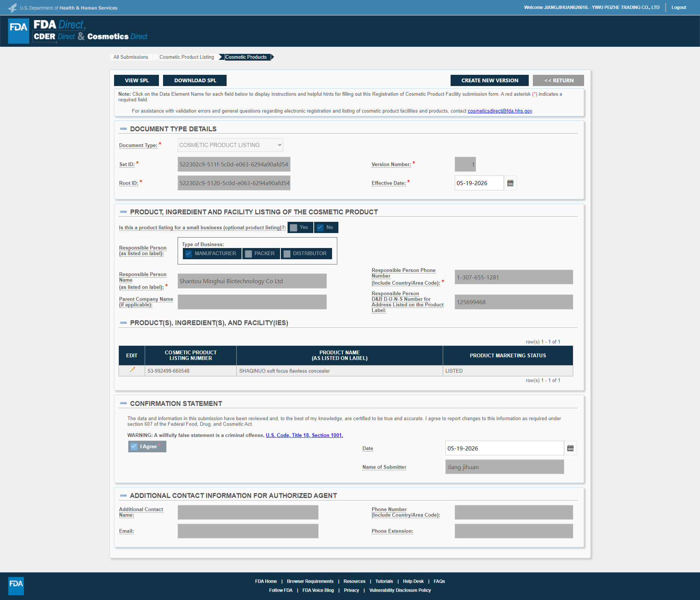Image resolution: width=700 pixels, height=600 pixels.
Task: Click FDA Direct Cosmetics Direct banner title
Action: (90, 30)
